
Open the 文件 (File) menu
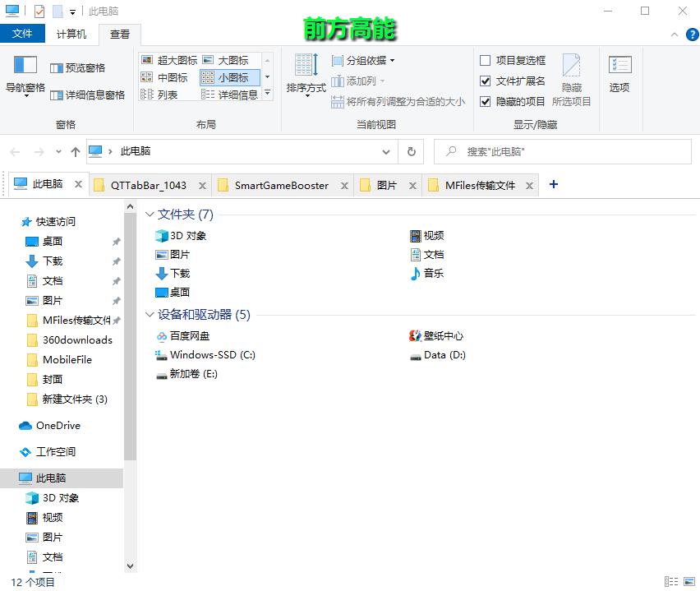(x=23, y=34)
